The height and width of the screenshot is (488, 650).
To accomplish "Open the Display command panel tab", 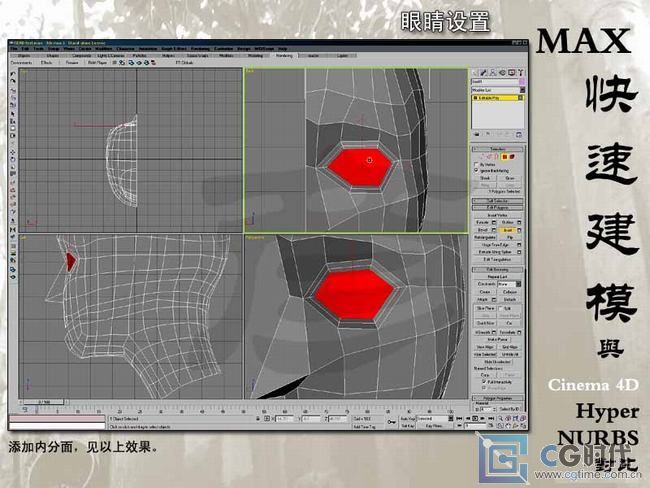I will [x=512, y=73].
